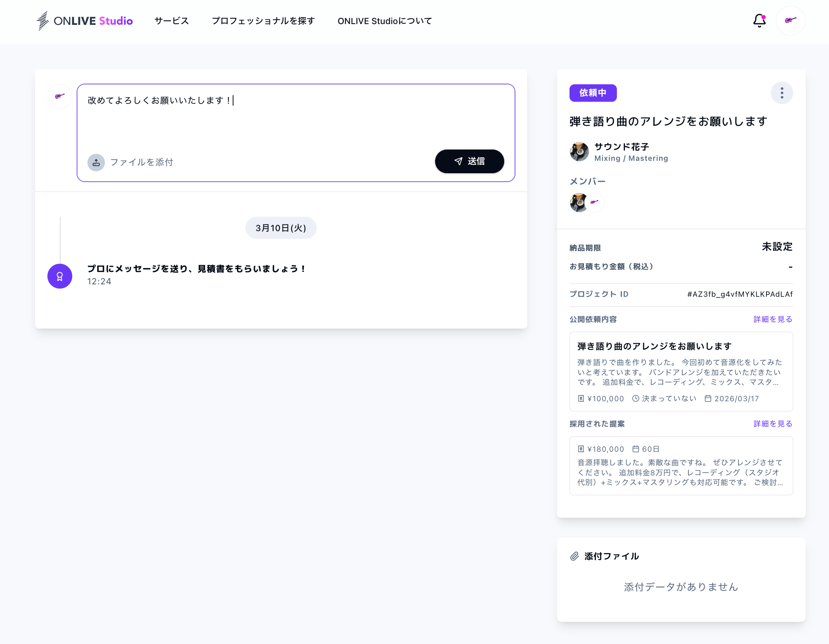Click the 添付データがありません text
Image resolution: width=829 pixels, height=644 pixels.
tap(681, 587)
